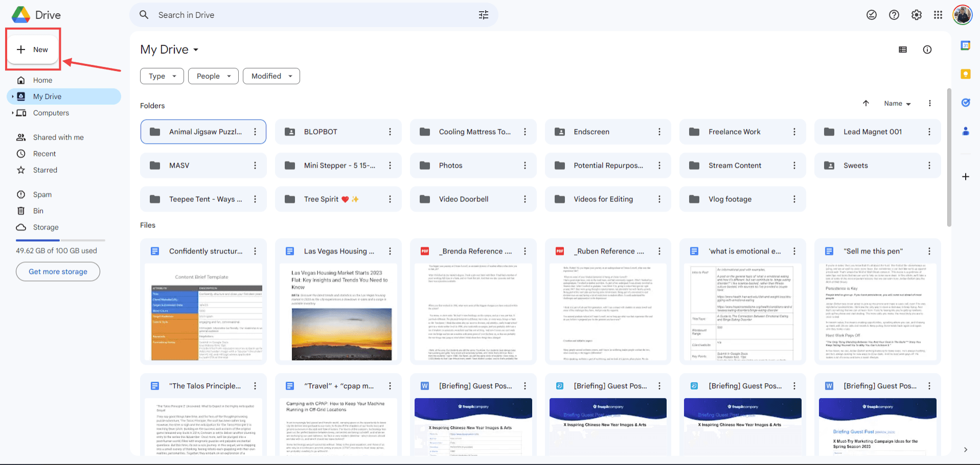The height and width of the screenshot is (465, 980).
Task: Click the Get add-ons plus icon
Action: 966,177
